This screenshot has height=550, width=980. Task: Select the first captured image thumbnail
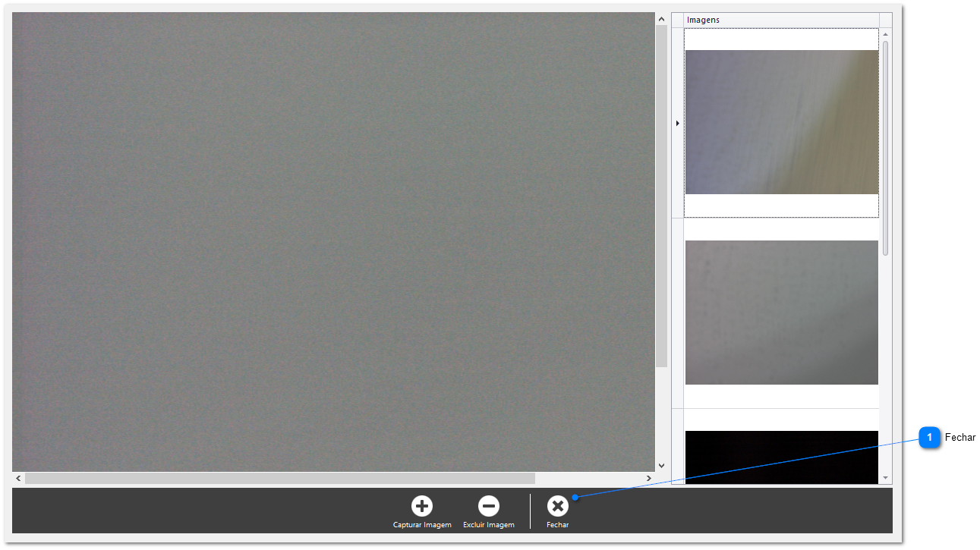[781, 122]
